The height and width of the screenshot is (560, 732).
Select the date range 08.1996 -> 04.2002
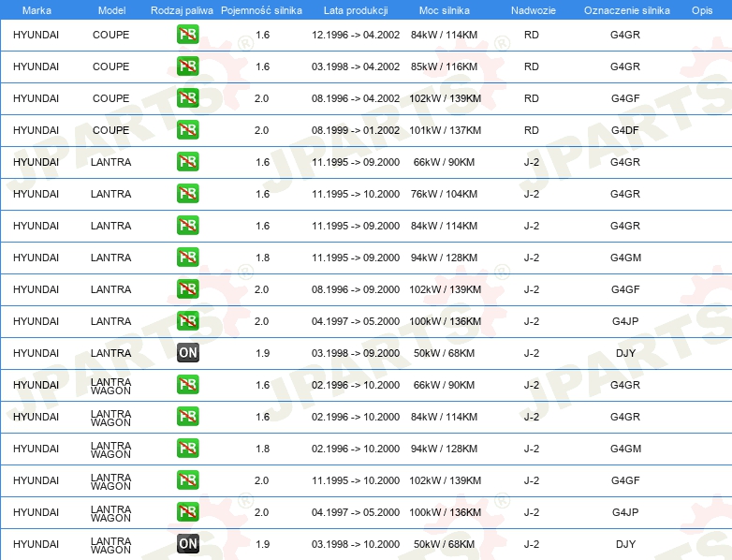[356, 98]
